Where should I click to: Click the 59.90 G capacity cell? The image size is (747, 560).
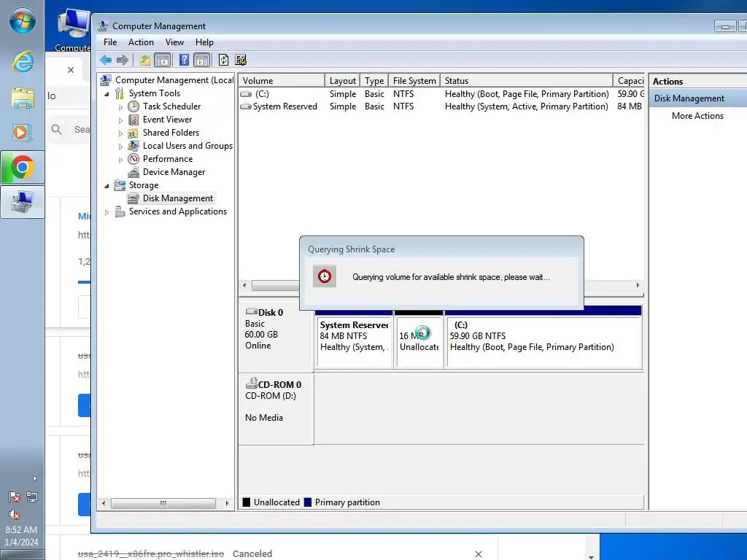pos(630,94)
